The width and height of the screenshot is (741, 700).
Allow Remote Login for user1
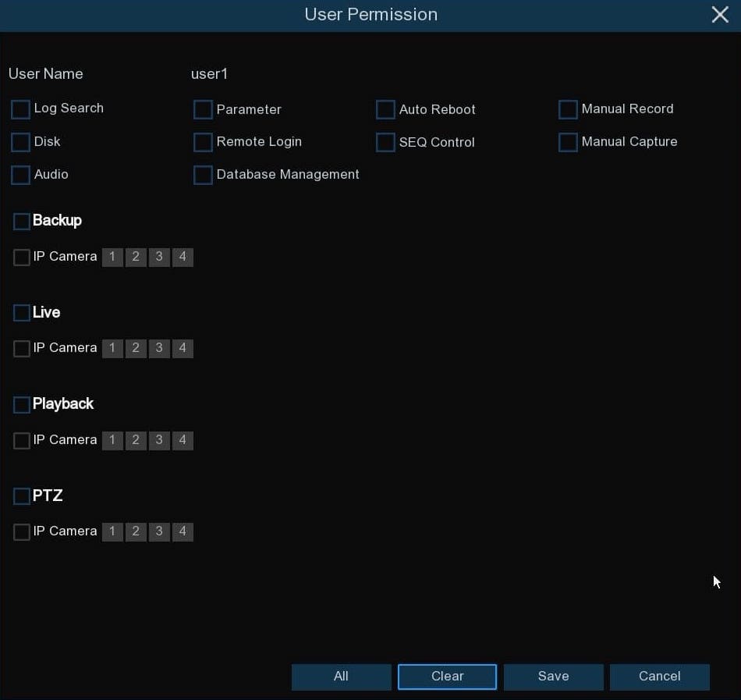[203, 142]
